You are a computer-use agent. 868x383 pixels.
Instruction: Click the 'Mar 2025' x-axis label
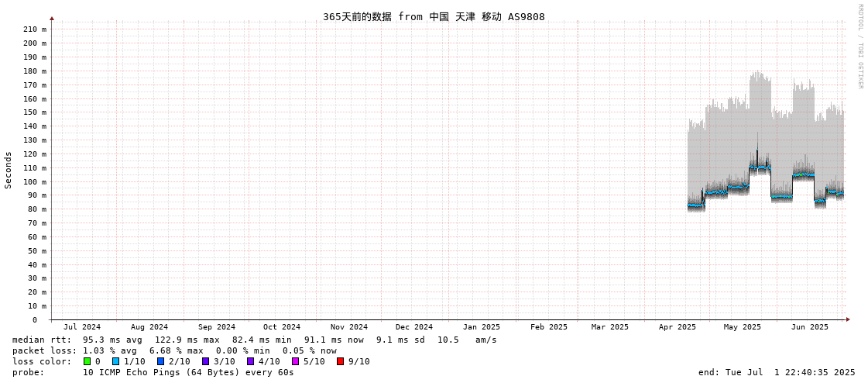click(x=610, y=327)
